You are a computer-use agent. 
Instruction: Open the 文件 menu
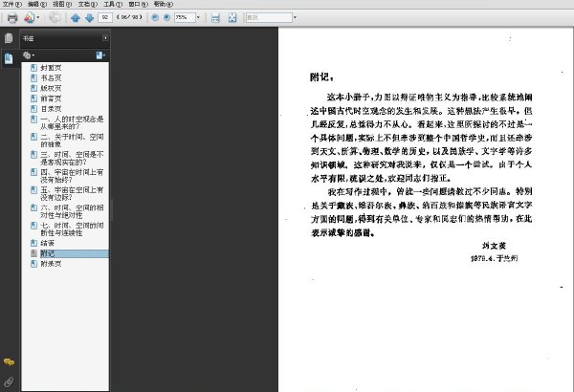click(12, 4)
